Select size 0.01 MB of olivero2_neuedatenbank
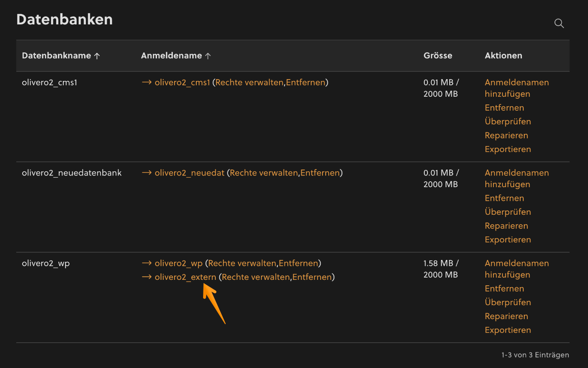The image size is (588, 368). 441,179
